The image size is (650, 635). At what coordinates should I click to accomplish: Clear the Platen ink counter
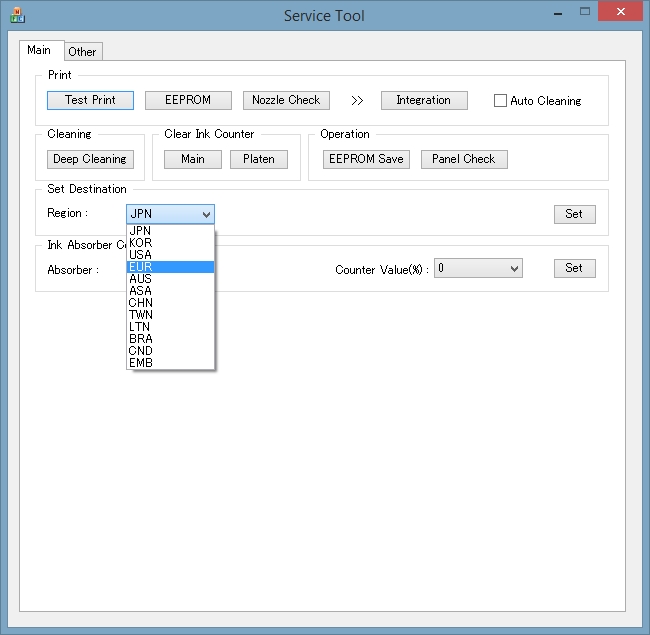coord(259,159)
